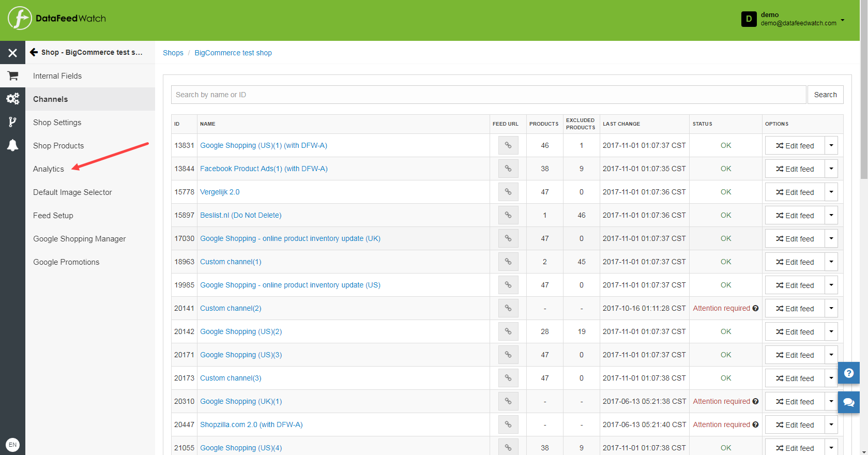Click feed URL icon for Custom channel(1)

tap(508, 262)
